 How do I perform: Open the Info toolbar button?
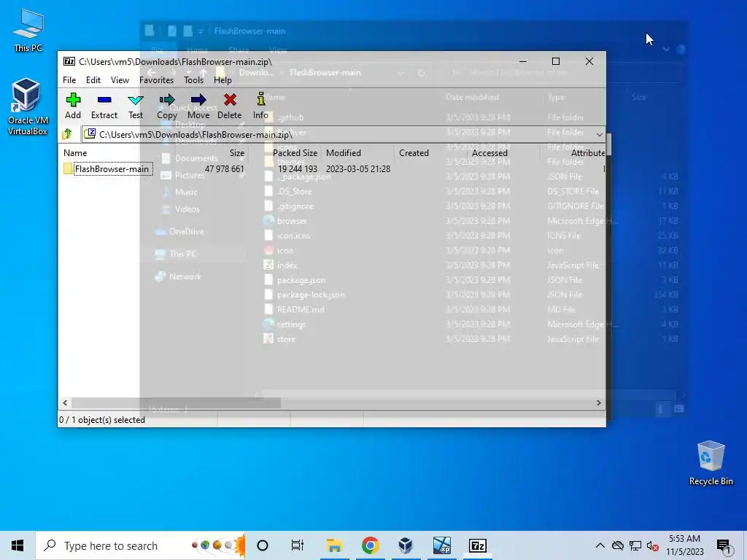click(260, 106)
